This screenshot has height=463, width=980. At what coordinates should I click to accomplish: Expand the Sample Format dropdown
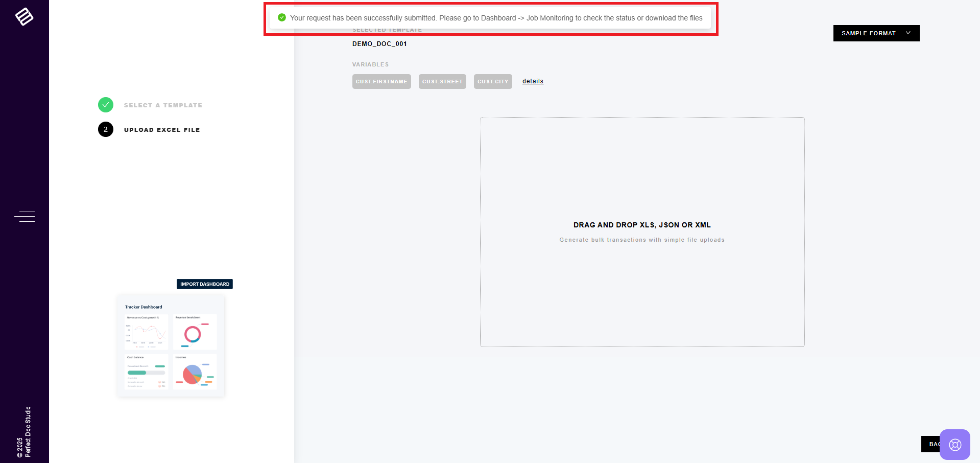tap(868, 33)
